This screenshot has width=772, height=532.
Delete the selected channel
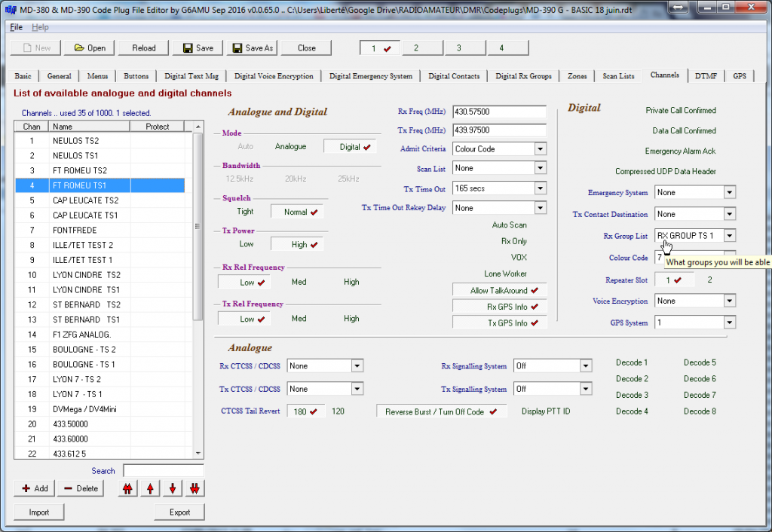click(81, 489)
